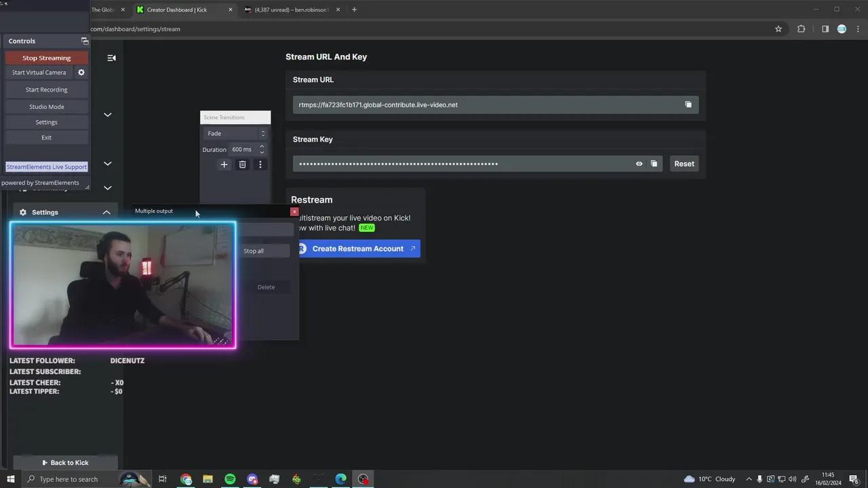Stop streaming in OBS Controls
The width and height of the screenshot is (868, 488).
47,58
